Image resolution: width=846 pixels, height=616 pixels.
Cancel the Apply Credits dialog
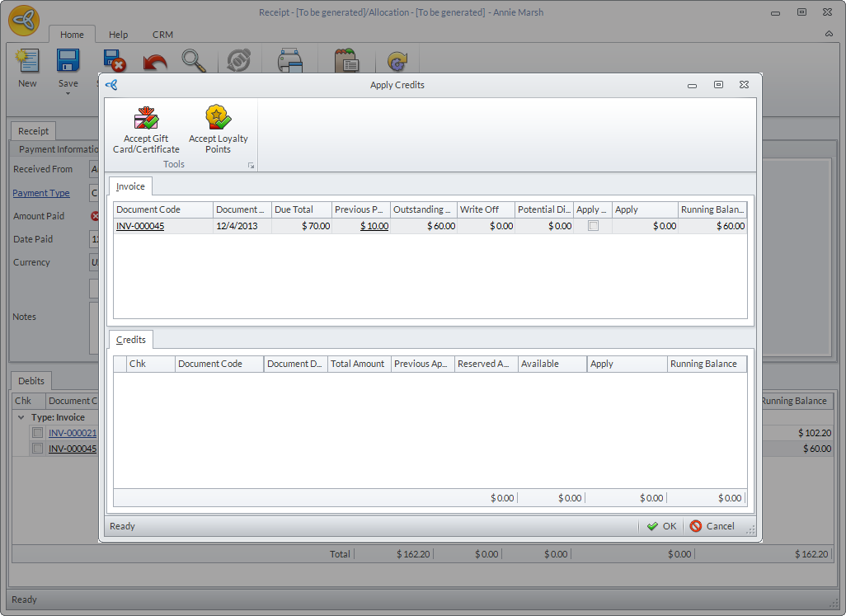tap(712, 526)
